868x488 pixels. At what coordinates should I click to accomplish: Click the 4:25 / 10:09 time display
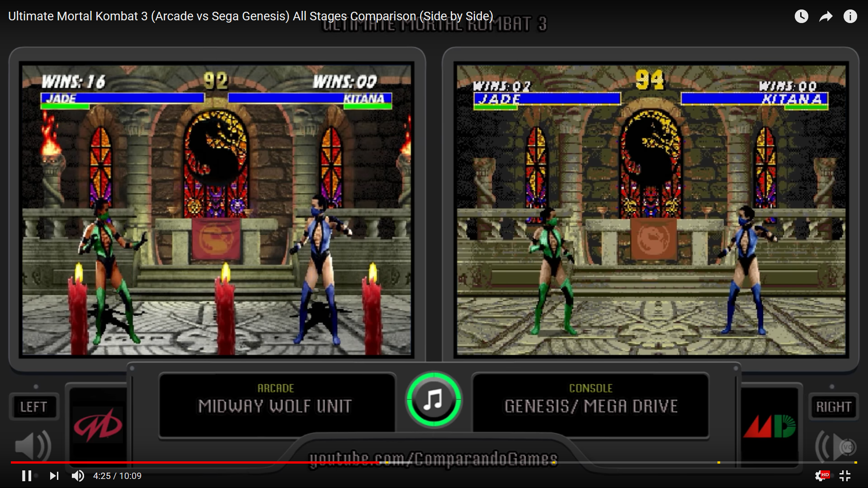point(117,476)
